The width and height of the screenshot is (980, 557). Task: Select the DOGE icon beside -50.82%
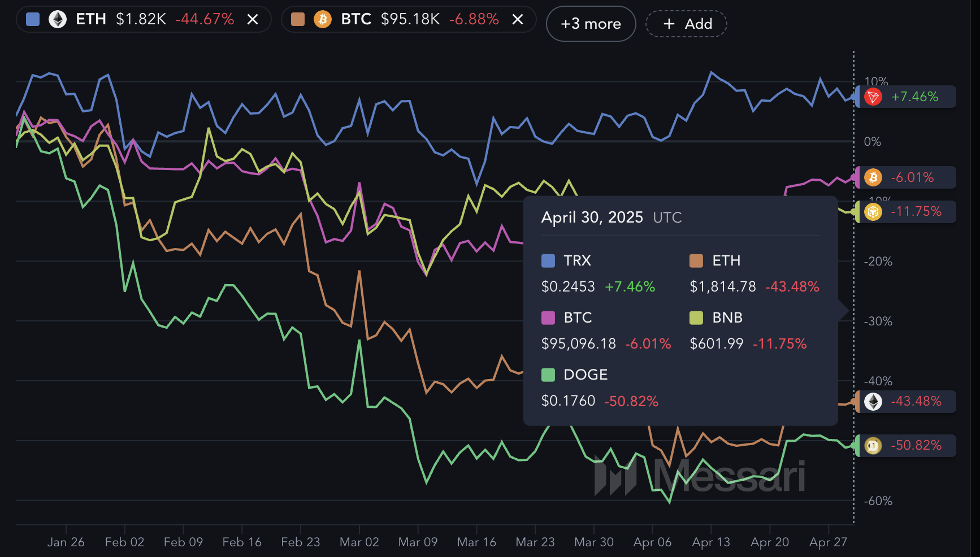(874, 445)
